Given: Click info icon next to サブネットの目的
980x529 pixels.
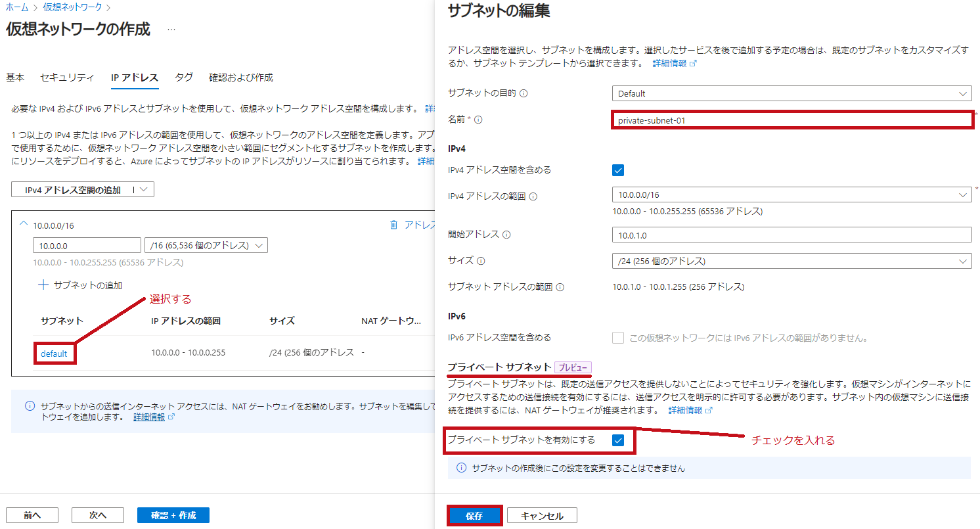Looking at the screenshot, I should coord(523,93).
